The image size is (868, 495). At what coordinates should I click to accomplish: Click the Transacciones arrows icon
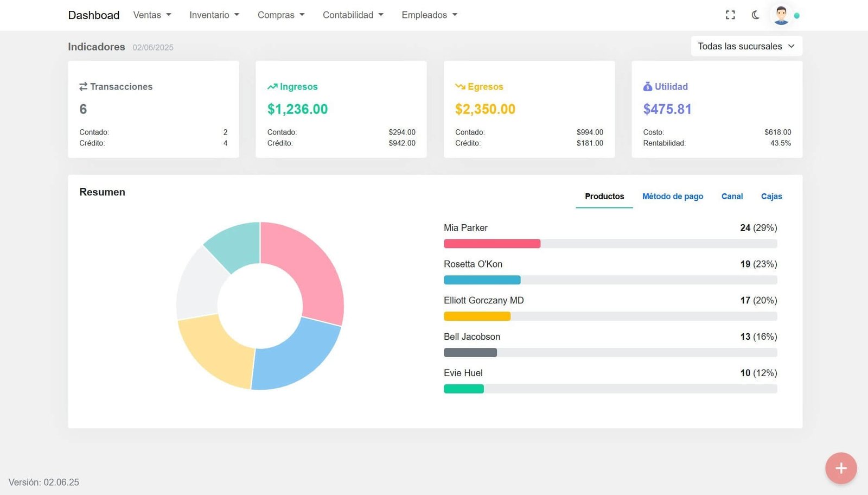click(83, 87)
